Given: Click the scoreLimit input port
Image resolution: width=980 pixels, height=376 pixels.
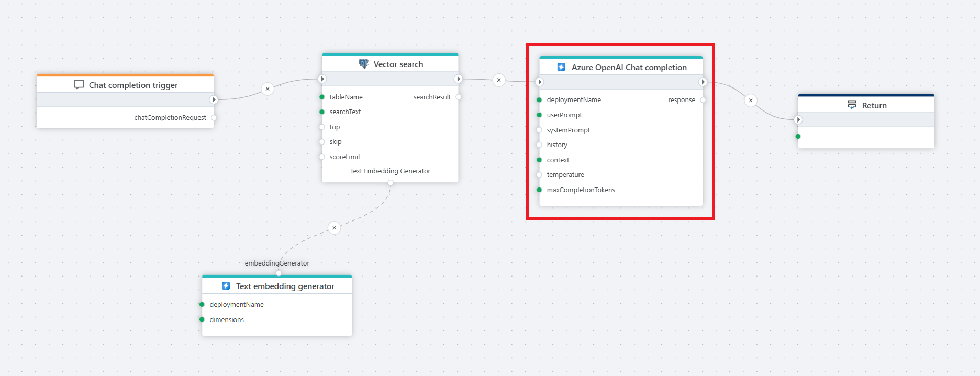Looking at the screenshot, I should point(322,157).
